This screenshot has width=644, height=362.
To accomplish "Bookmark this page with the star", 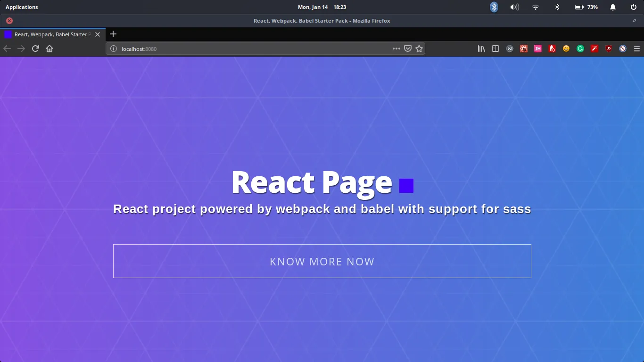I will pos(419,49).
